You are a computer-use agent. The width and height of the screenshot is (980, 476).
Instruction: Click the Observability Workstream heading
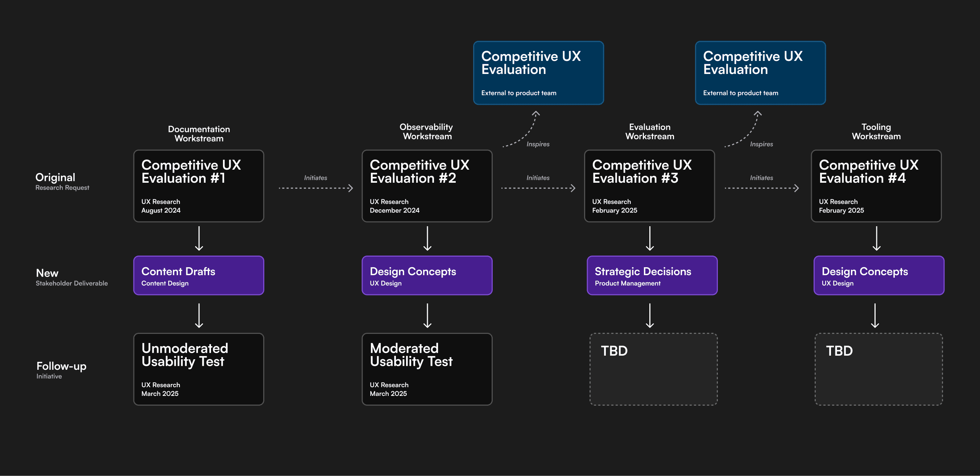tap(426, 132)
